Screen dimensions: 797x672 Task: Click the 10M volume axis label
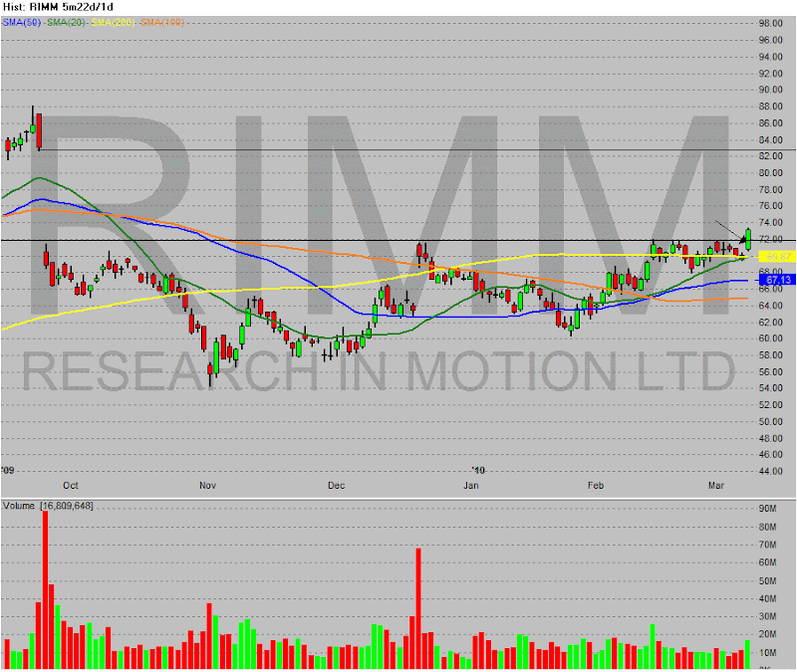(x=767, y=653)
